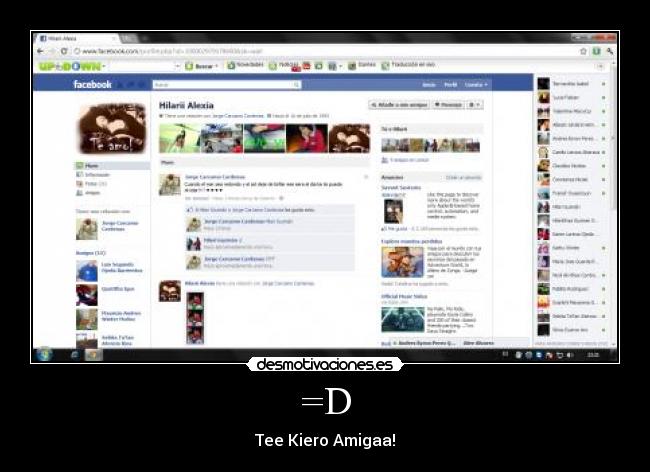Open the browser wrench settings icon
The width and height of the screenshot is (650, 472).
609,50
